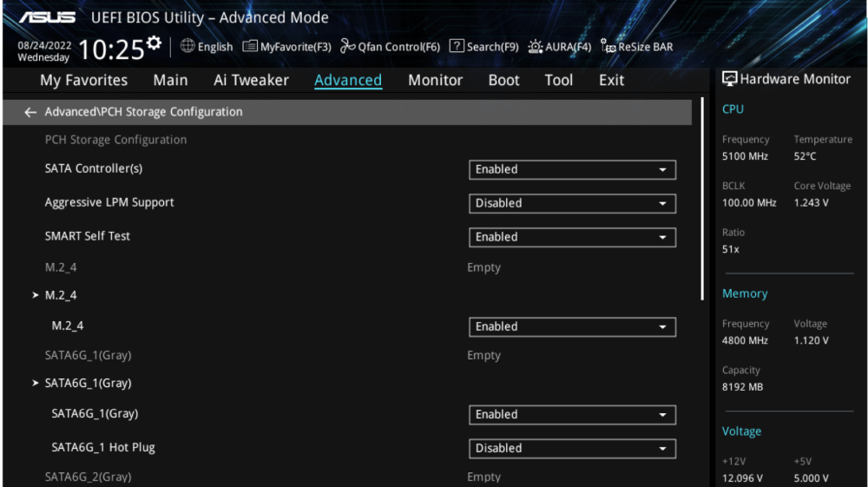Select the SATA Controller(s) row label

click(94, 168)
